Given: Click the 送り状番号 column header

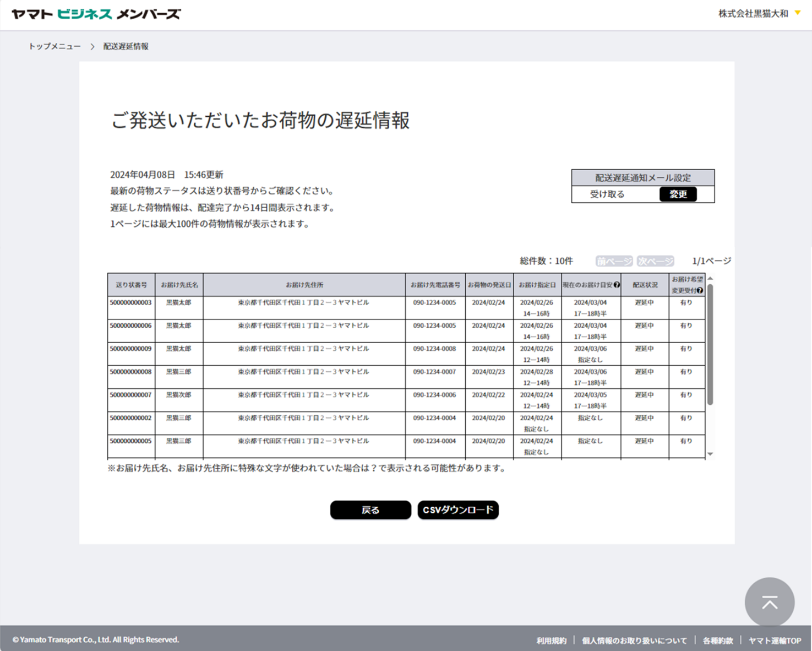Looking at the screenshot, I should click(x=131, y=285).
